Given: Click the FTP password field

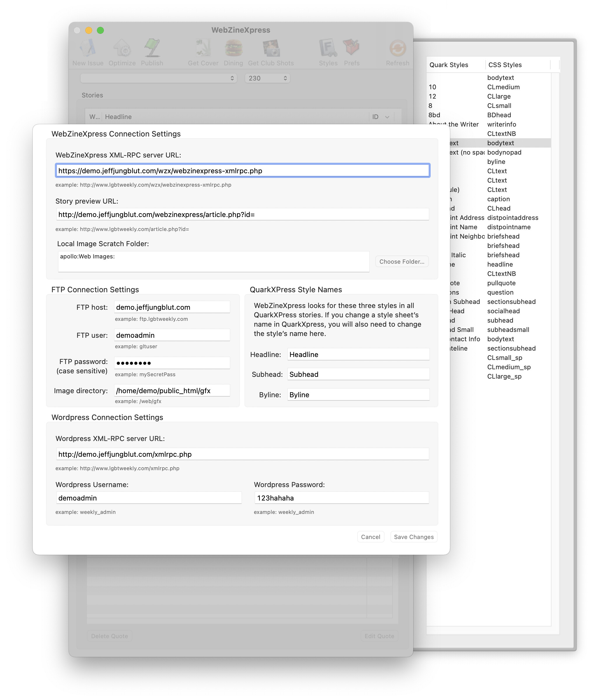Looking at the screenshot, I should (172, 363).
